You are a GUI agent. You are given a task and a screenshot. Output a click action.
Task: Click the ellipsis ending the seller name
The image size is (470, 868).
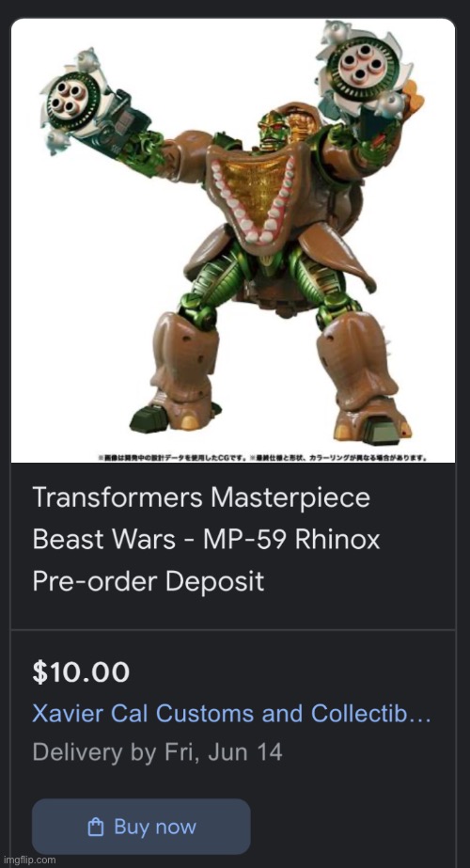422,714
